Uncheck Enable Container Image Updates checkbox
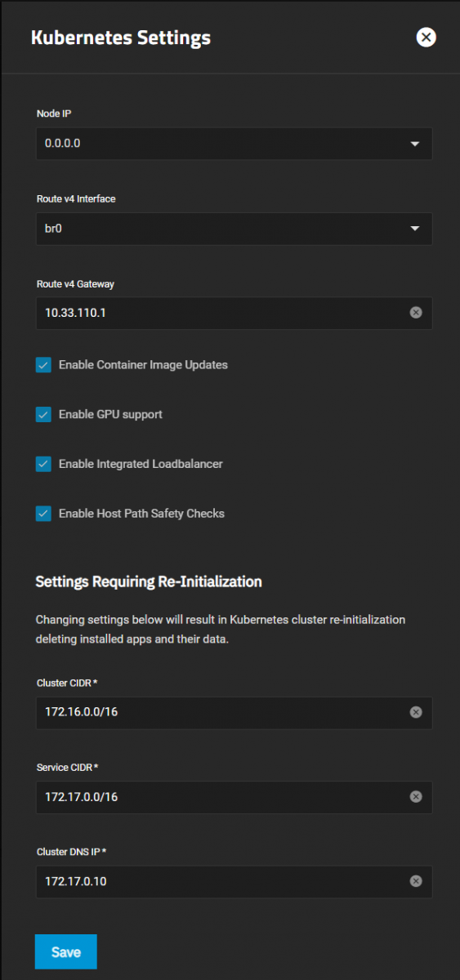Image resolution: width=460 pixels, height=980 pixels. 43,365
